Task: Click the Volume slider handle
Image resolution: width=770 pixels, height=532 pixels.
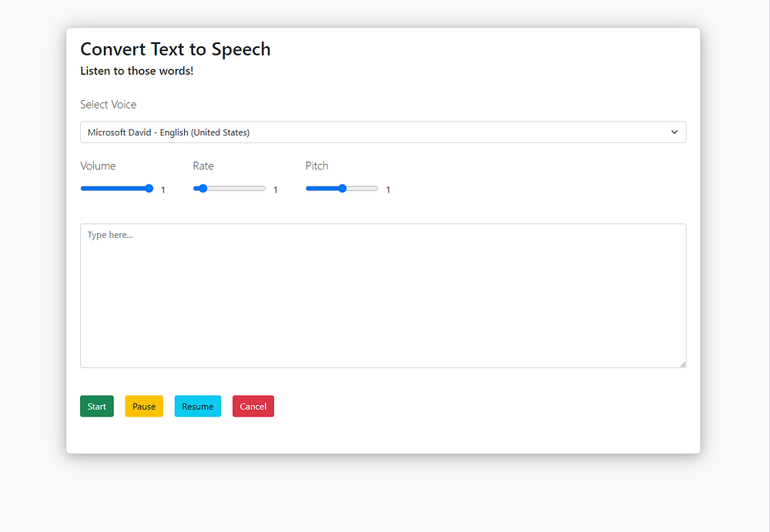Action: click(149, 189)
